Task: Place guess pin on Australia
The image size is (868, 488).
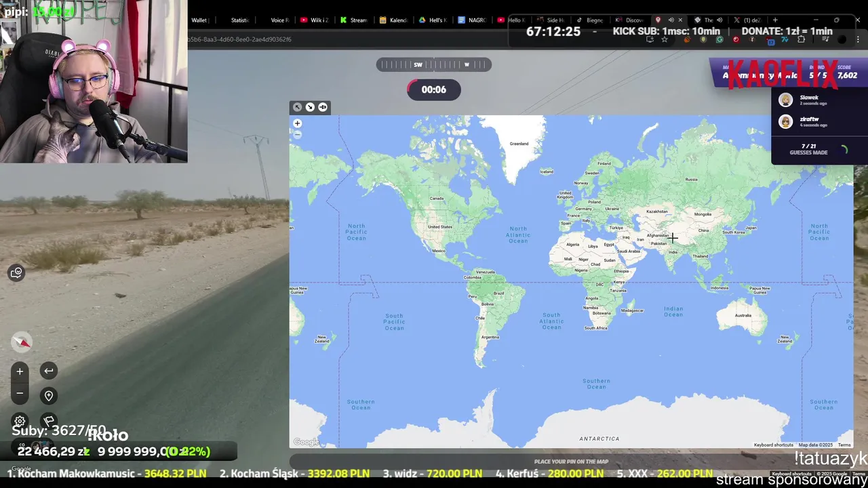Action: 743,315
